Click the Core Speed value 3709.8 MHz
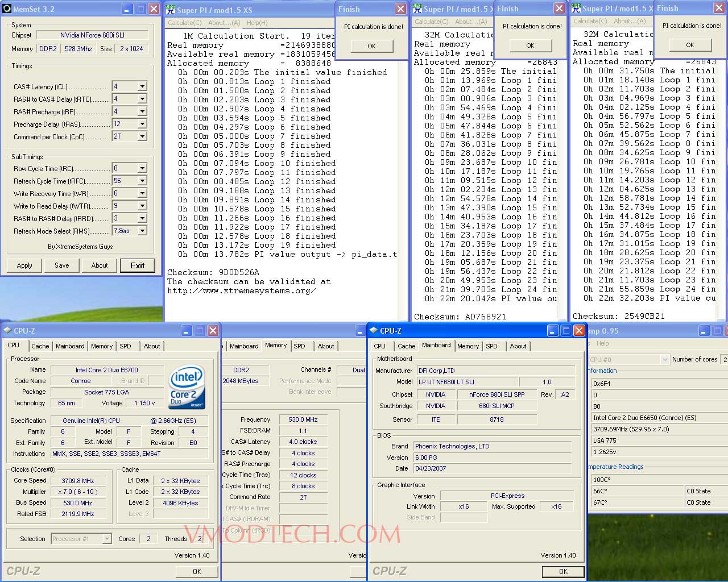This screenshot has width=728, height=582. coord(78,481)
